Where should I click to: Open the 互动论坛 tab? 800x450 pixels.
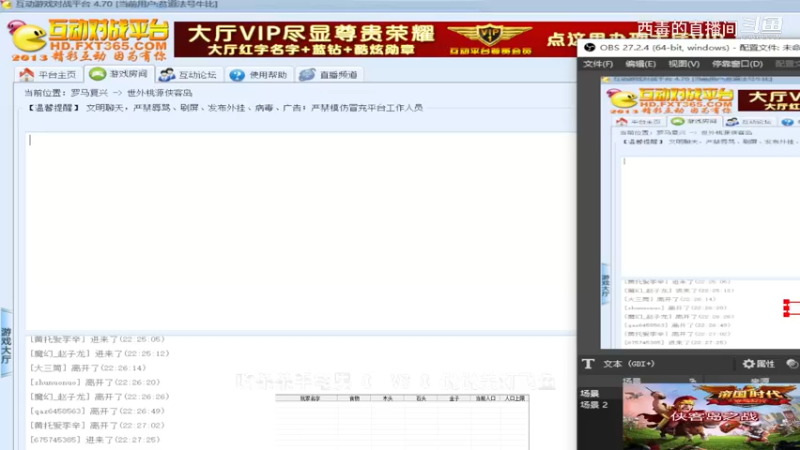[189, 74]
